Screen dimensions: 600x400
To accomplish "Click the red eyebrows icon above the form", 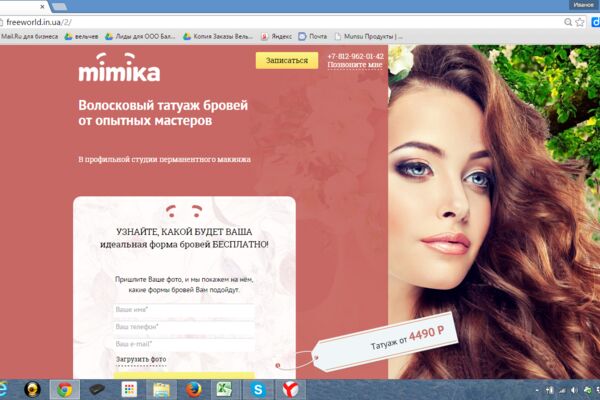I will point(184,211).
